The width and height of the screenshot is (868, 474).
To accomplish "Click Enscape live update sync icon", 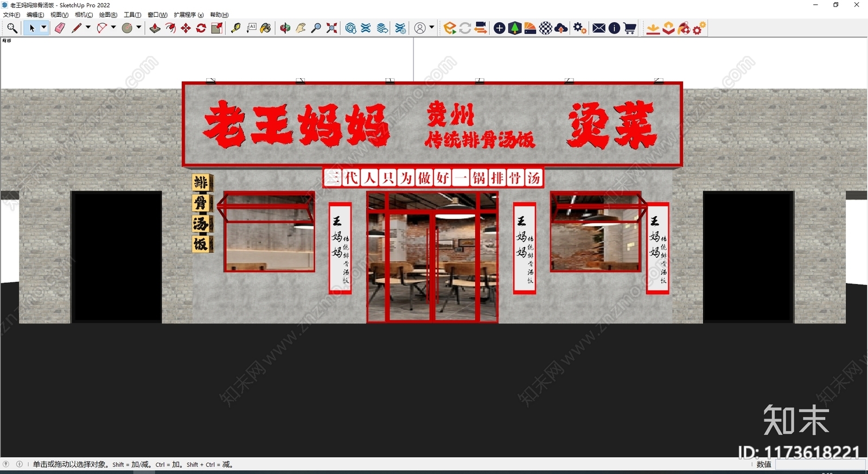I will point(465,28).
